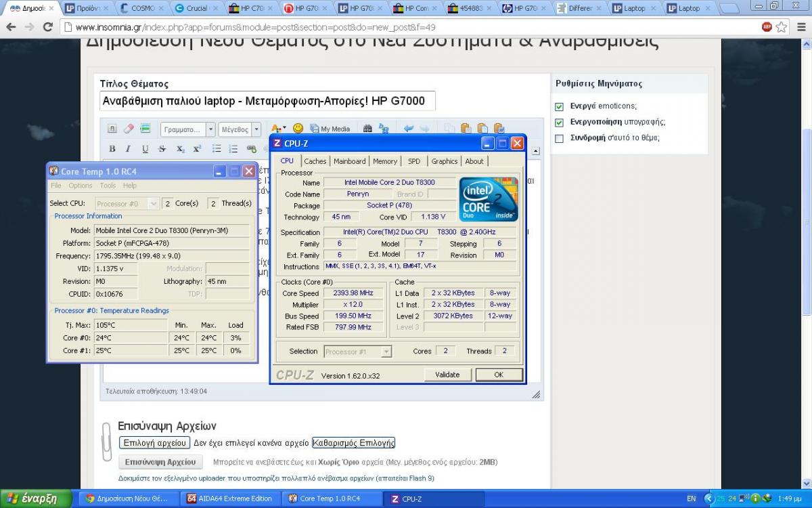Open the About tab in CPU-Z
Image resolution: width=812 pixels, height=508 pixels.
pyautogui.click(x=474, y=161)
